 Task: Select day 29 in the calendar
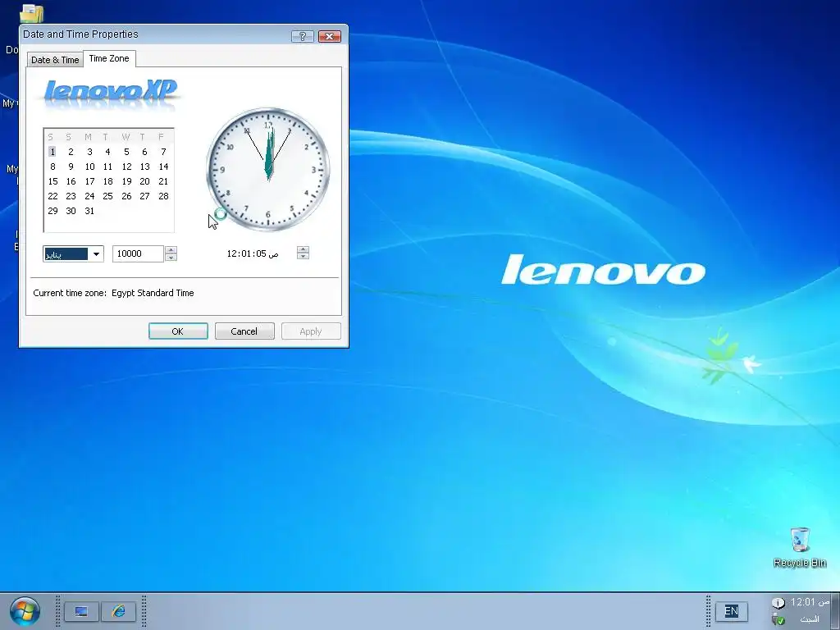52,211
